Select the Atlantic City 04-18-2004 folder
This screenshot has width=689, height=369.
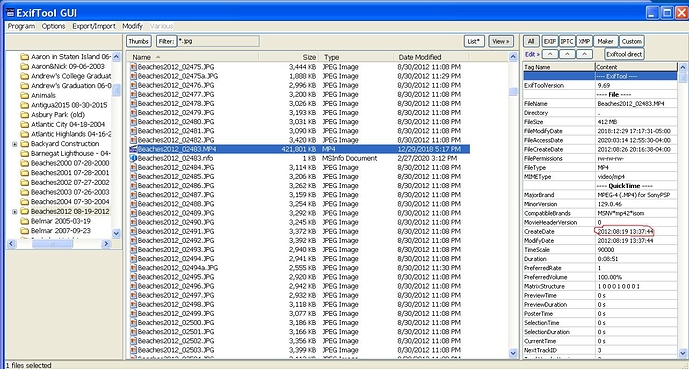tap(68, 124)
